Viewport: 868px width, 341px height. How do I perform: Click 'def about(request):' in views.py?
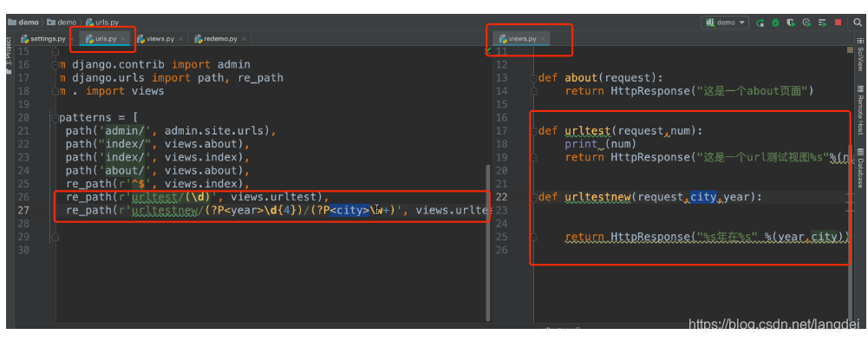[x=600, y=78]
